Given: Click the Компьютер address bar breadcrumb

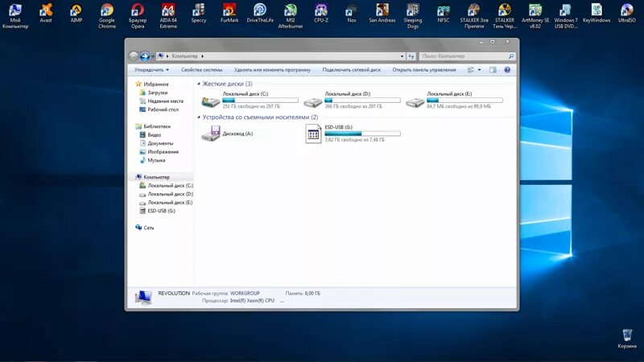Looking at the screenshot, I should click(x=185, y=56).
